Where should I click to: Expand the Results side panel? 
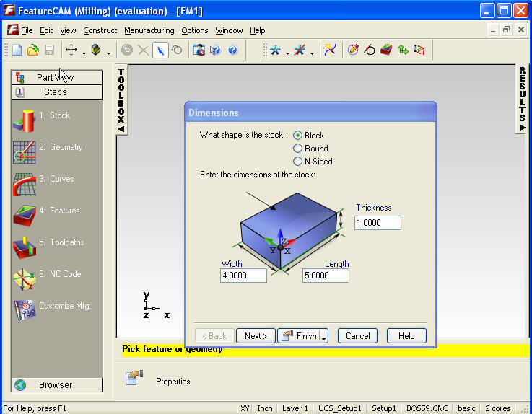tap(522, 98)
